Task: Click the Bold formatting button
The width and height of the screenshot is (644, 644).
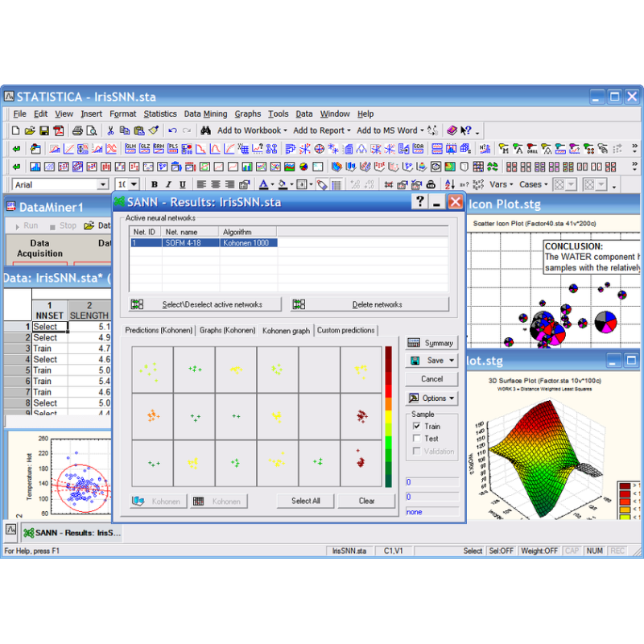Action: 155,184
